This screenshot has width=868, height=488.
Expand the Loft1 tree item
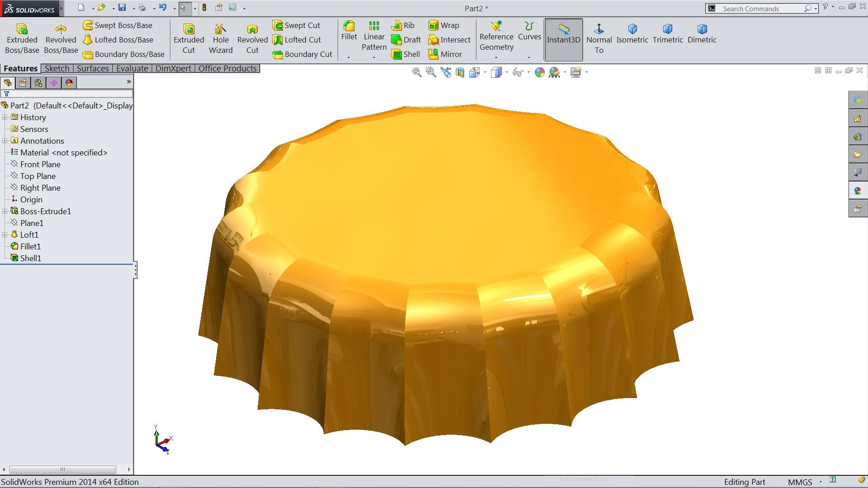[x=5, y=235]
